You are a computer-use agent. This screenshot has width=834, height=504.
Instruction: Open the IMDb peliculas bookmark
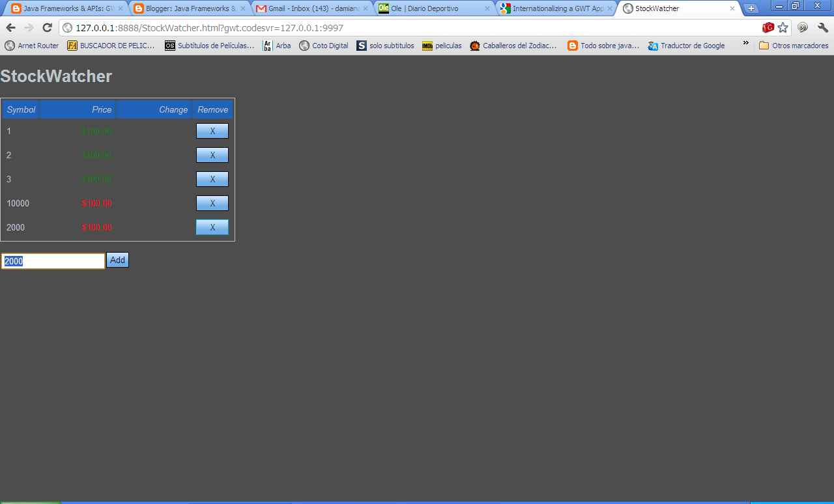click(x=441, y=46)
